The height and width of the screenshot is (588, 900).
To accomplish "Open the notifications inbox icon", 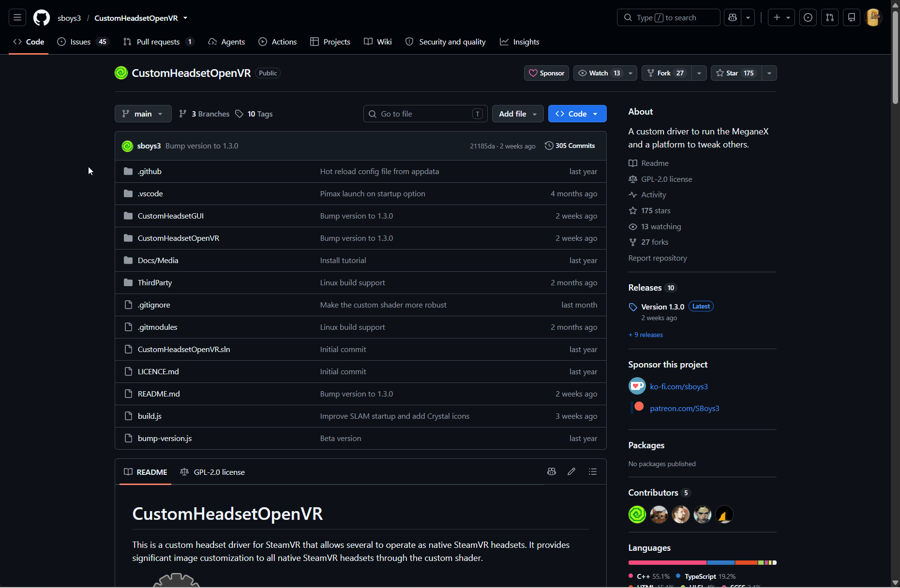I will [x=852, y=18].
